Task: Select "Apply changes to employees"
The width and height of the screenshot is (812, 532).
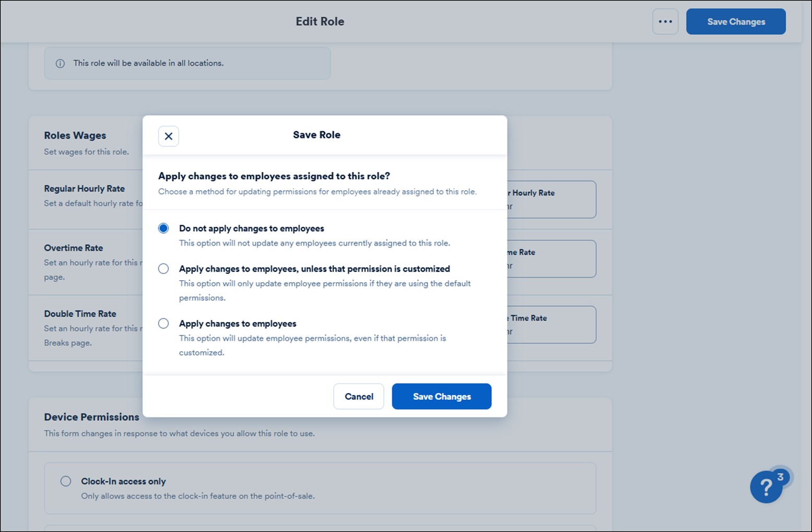Action: coord(163,323)
